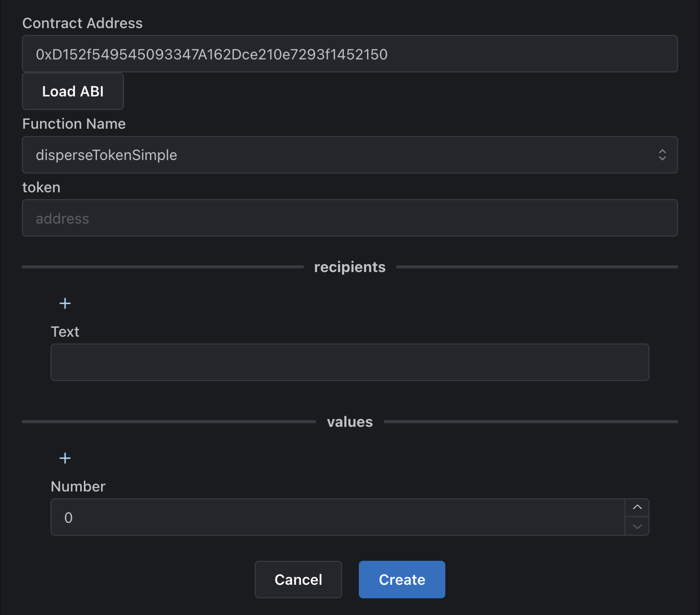
Task: Click the "token" field label
Action: tap(41, 188)
